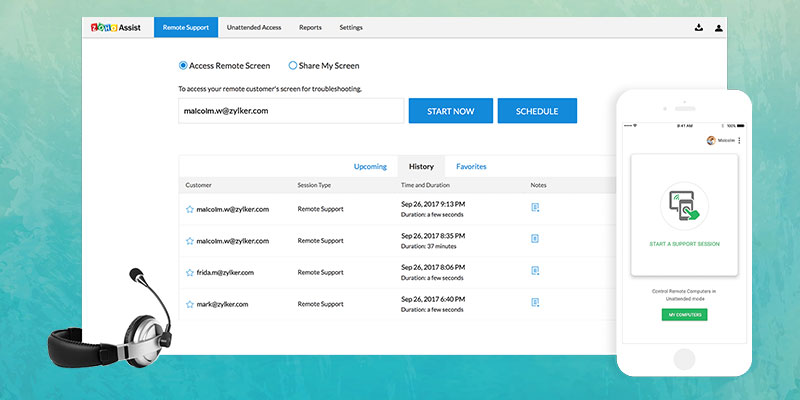Viewport: 800px width, 400px height.
Task: Open notes for the 6:40 PM session
Action: pos(536,303)
